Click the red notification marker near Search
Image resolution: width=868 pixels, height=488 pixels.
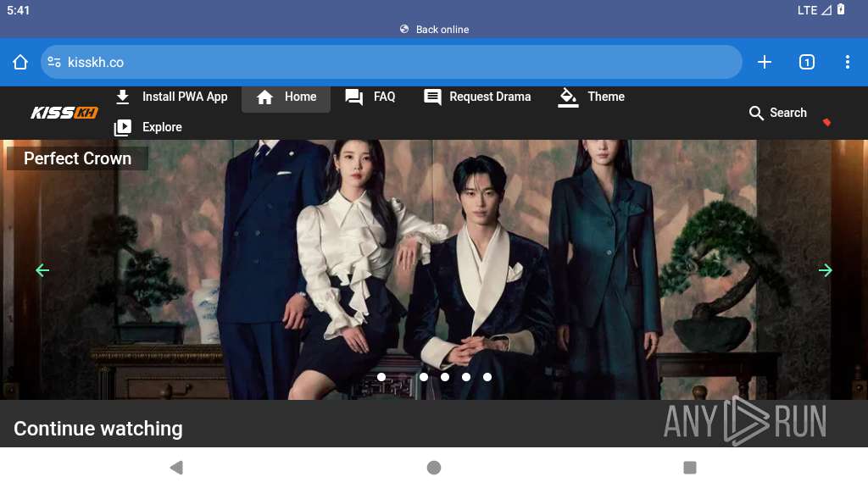point(826,122)
